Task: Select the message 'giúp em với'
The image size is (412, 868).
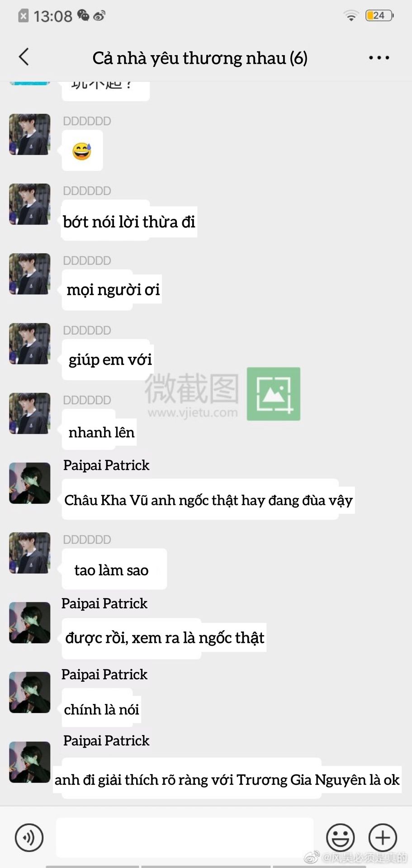Action: (110, 359)
